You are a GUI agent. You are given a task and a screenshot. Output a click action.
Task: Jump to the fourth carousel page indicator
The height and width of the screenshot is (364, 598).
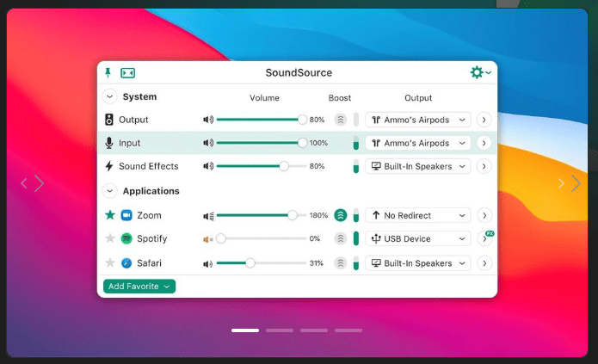(x=348, y=330)
